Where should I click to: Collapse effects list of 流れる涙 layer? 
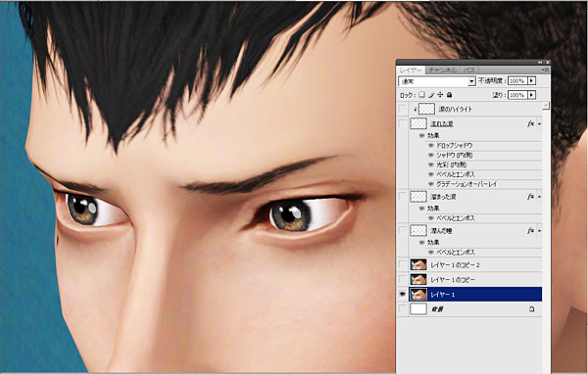[x=539, y=123]
